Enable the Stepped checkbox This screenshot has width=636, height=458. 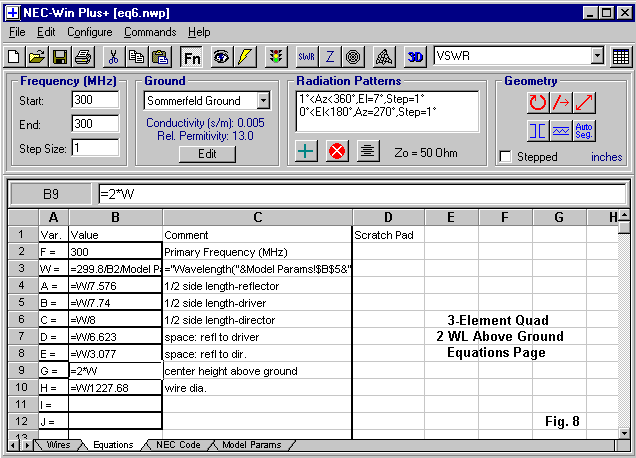506,157
